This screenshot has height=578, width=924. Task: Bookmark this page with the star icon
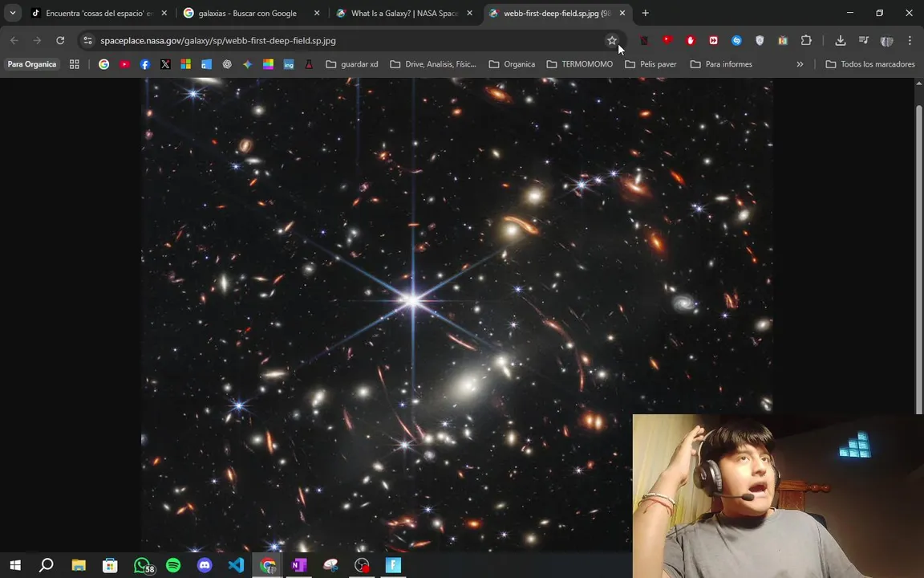point(612,41)
